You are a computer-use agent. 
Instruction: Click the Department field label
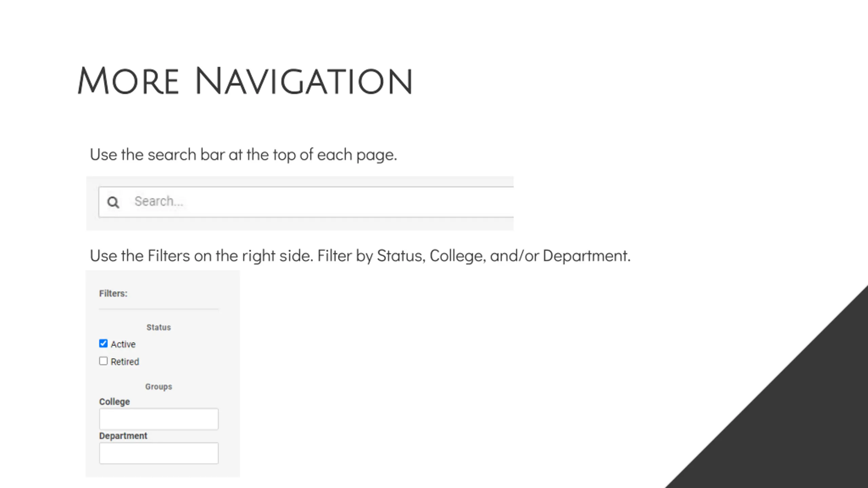pyautogui.click(x=123, y=436)
